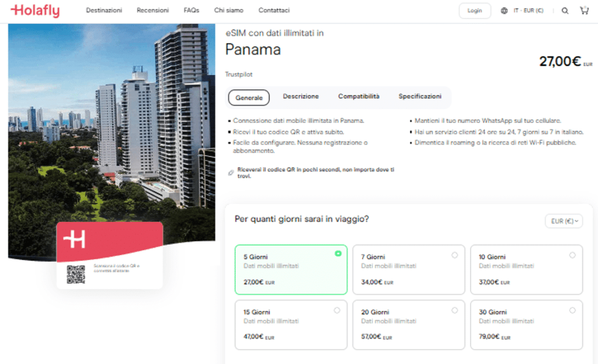Select the 30 Giorni radio button

point(572,310)
